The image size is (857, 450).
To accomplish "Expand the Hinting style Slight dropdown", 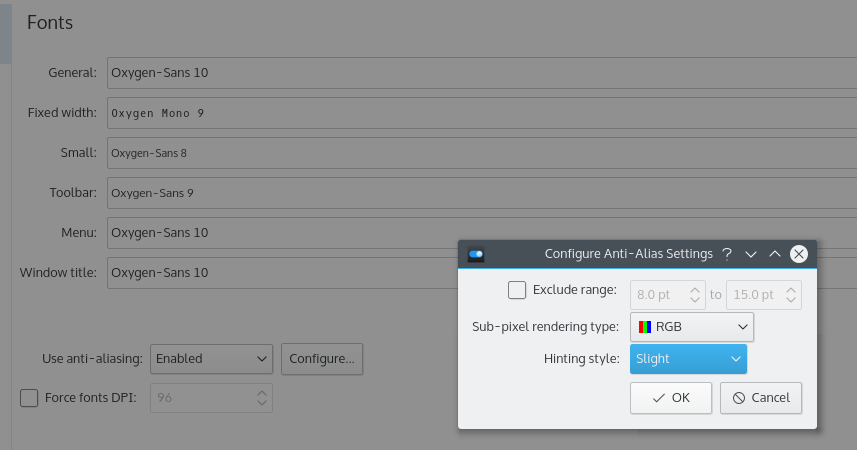I will coord(688,359).
